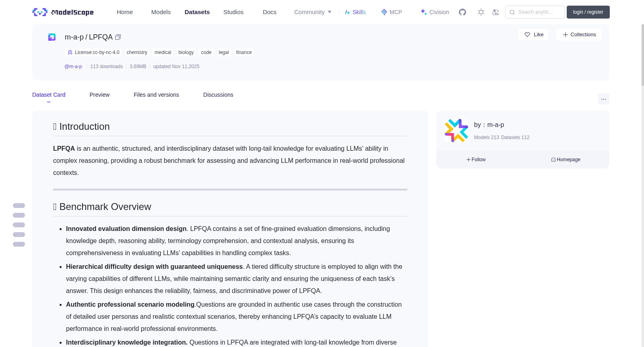Click the 'Models 213' count
Screen dimensions: 644x347
pos(486,137)
